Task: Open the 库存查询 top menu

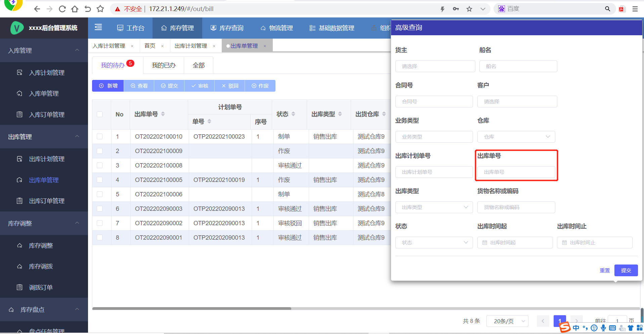Action: click(227, 28)
